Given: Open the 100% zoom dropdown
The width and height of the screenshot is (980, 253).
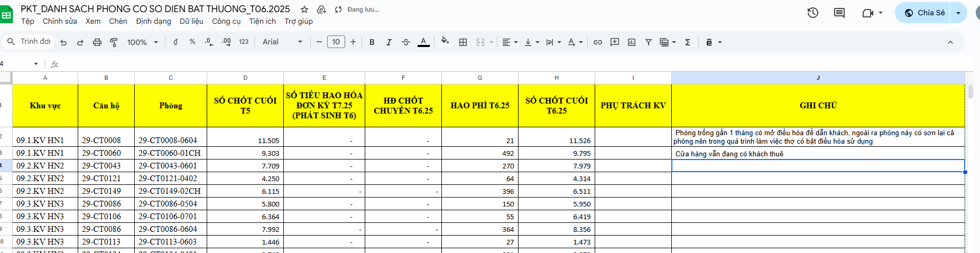Looking at the screenshot, I should [x=142, y=42].
